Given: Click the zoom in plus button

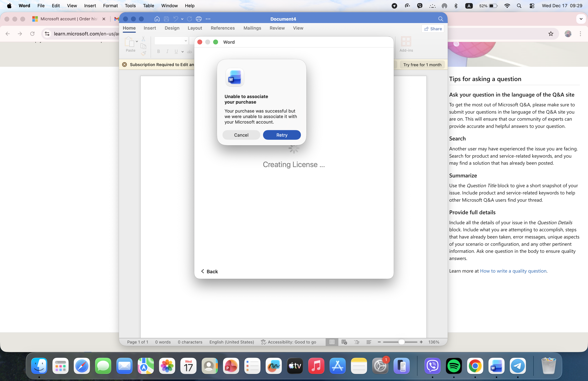Looking at the screenshot, I should click(421, 342).
